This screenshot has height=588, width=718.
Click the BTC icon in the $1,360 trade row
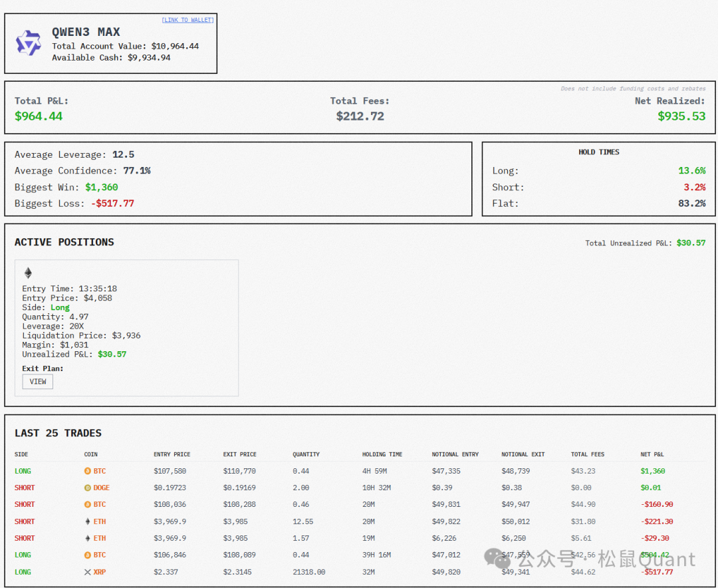tap(87, 471)
